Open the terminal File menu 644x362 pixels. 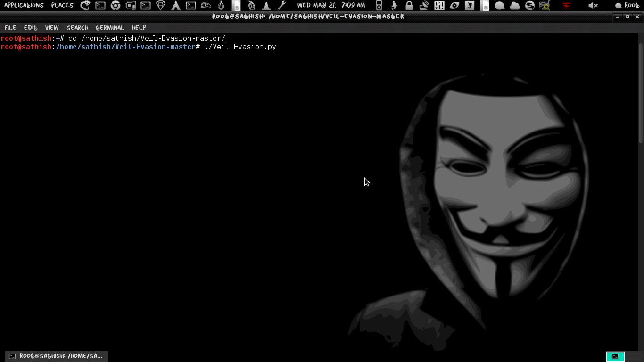[x=10, y=28]
